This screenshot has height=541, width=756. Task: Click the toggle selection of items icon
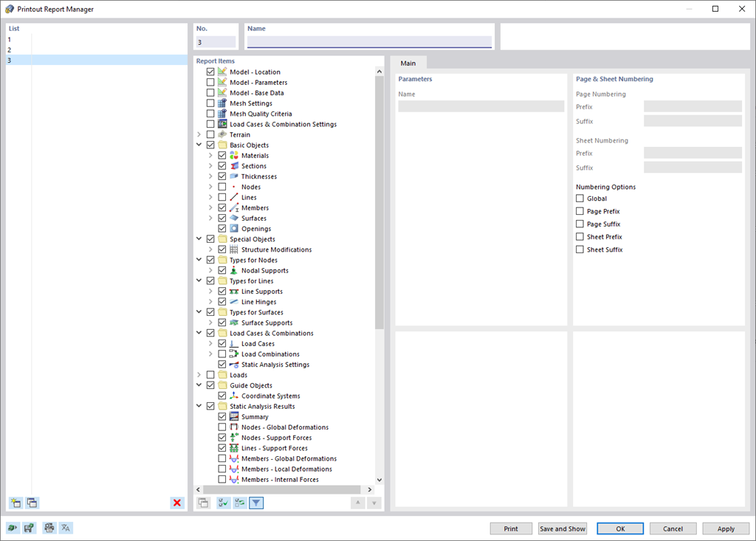(x=238, y=503)
